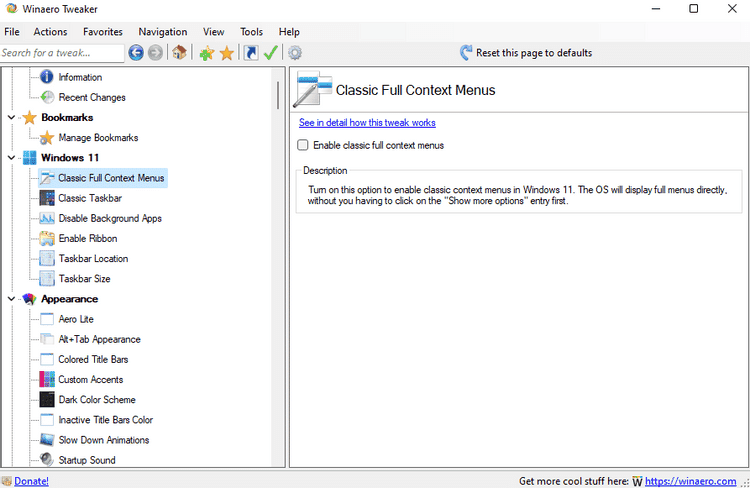
Task: Click the Taskbar Size icon
Action: 47,278
